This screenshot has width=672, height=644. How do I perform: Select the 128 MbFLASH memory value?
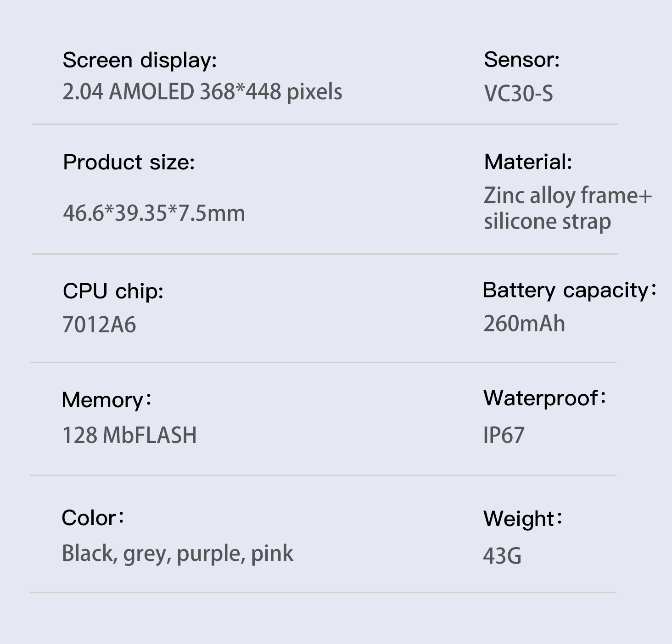tap(129, 435)
